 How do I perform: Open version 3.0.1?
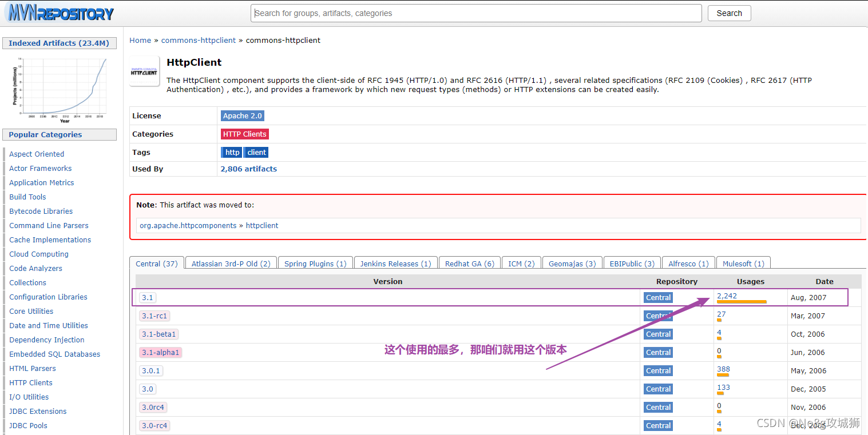click(151, 370)
